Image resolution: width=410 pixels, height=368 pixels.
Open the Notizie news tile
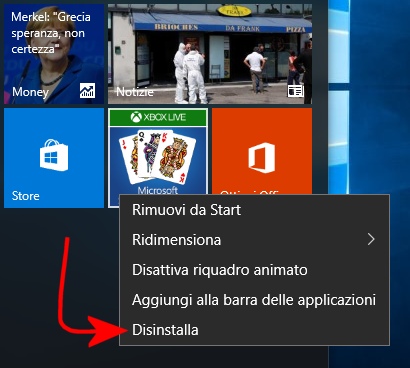coord(210,54)
